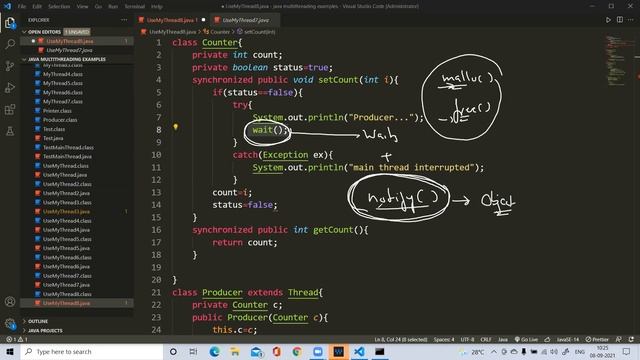Open the Explorer view in activity bar
Viewport: 640px width, 360px height.
(x=10, y=23)
